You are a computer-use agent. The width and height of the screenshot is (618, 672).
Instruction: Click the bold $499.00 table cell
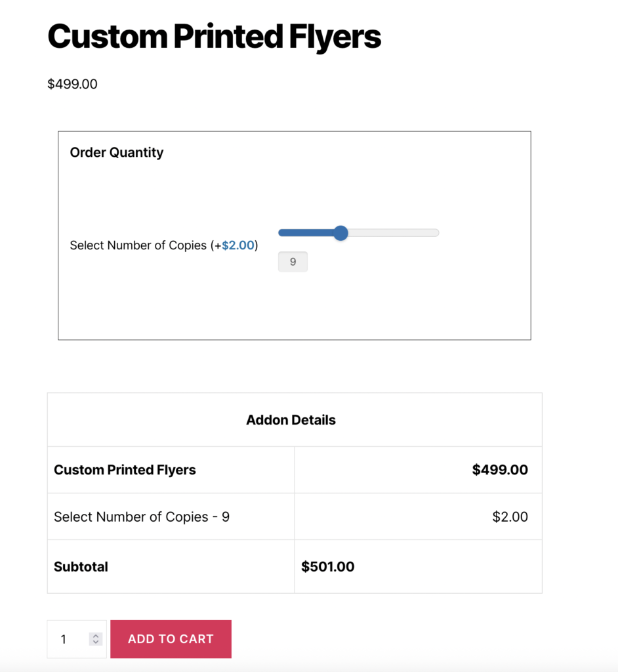tap(500, 470)
